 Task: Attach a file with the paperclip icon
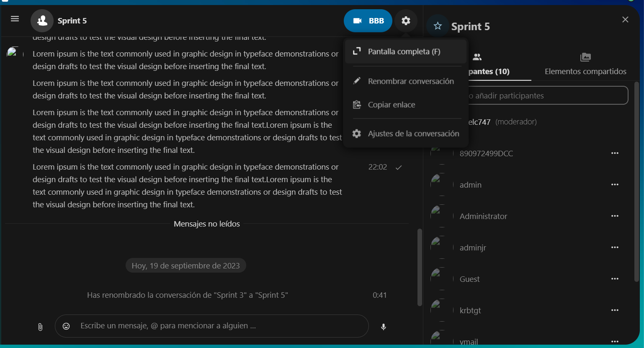click(x=40, y=327)
